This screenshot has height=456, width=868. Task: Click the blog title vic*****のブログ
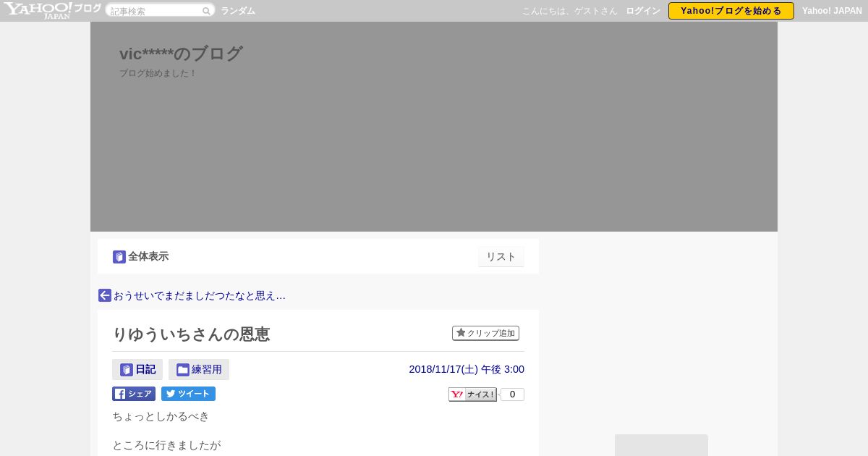[x=181, y=54]
